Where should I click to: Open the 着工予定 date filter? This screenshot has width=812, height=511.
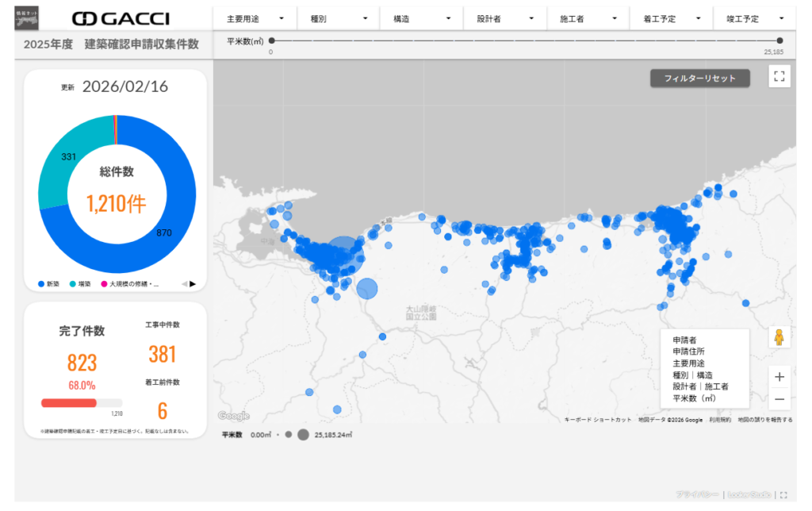[x=672, y=18]
